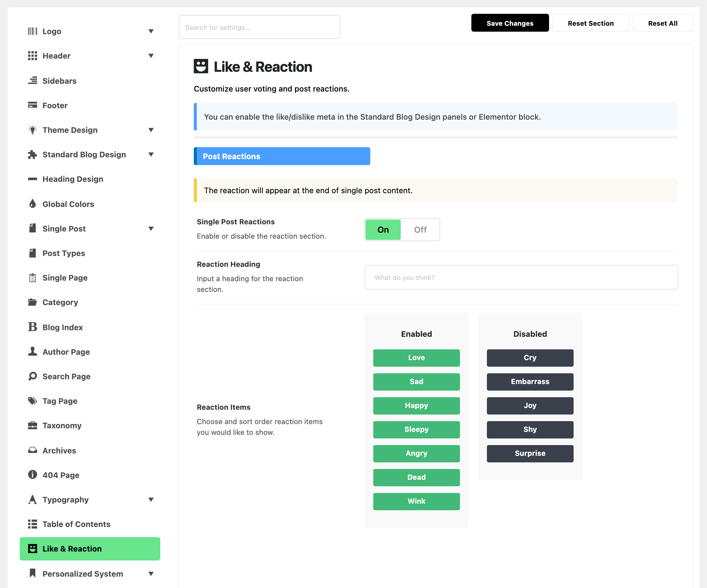This screenshot has height=588, width=707.
Task: Click the Standard Blog Design puzzle icon
Action: (32, 154)
